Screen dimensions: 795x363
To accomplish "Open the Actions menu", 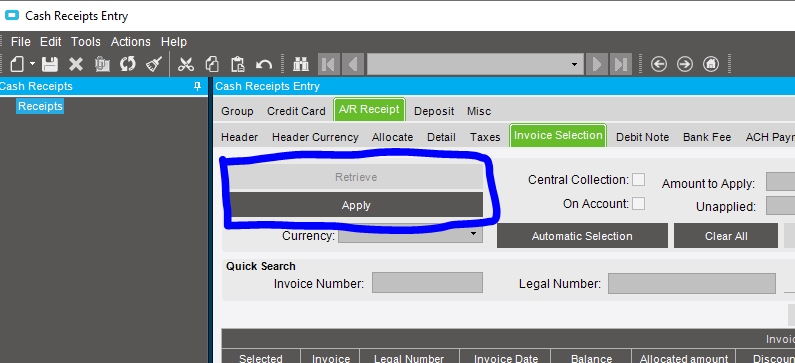I will tap(131, 42).
